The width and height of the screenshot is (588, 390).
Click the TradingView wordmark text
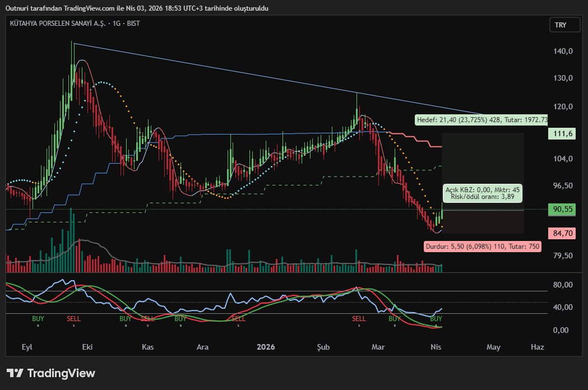(61, 373)
